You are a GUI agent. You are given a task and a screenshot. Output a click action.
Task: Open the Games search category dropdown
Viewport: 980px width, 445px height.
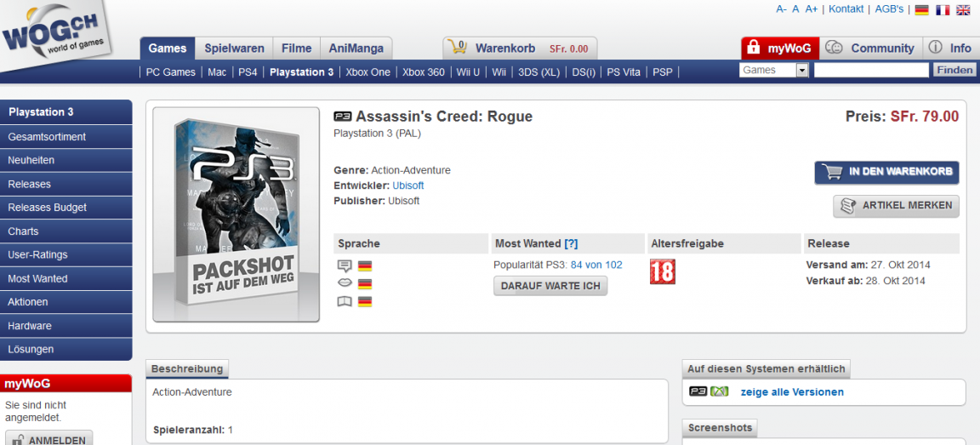[801, 71]
